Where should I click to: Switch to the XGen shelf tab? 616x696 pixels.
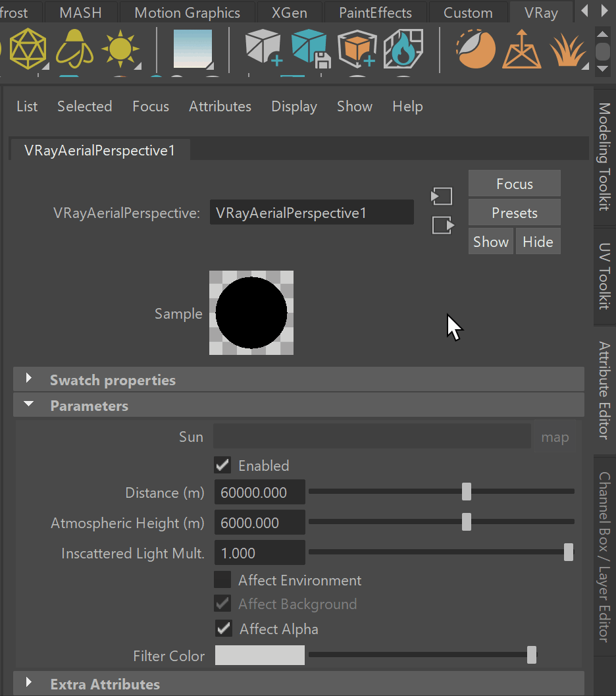coord(289,13)
